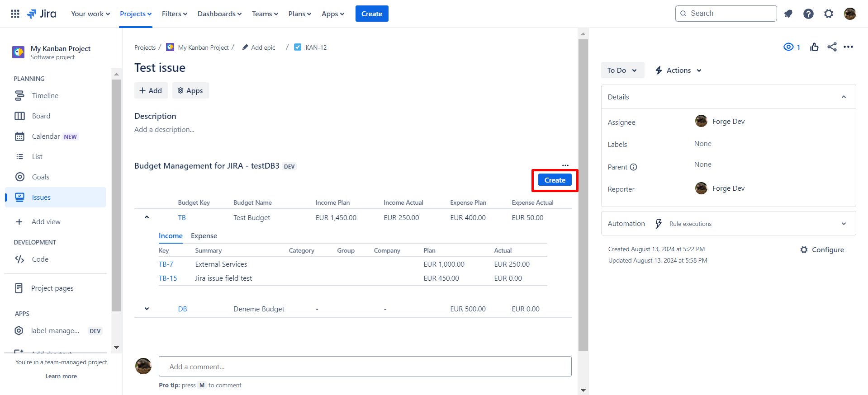Open the Plans menu
Viewport: 868px width, 395px height.
point(300,14)
